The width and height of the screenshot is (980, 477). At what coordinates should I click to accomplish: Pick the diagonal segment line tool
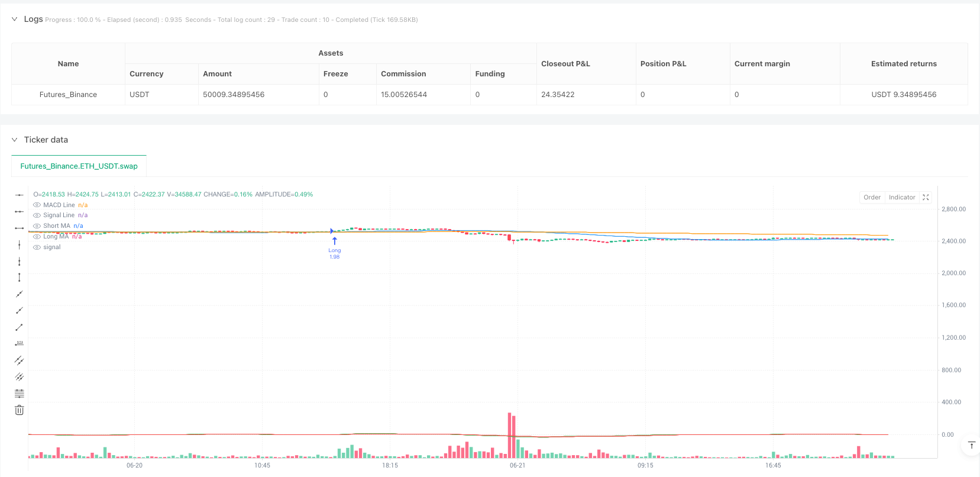click(x=19, y=327)
